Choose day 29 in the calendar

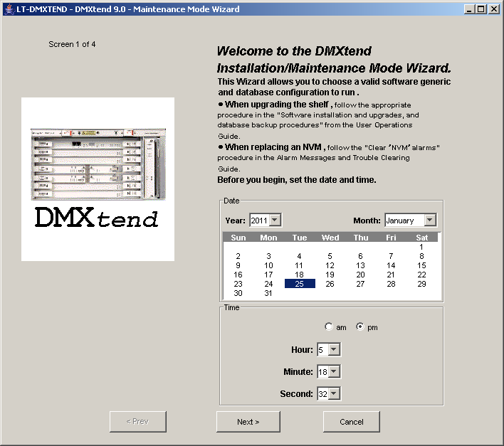421,284
